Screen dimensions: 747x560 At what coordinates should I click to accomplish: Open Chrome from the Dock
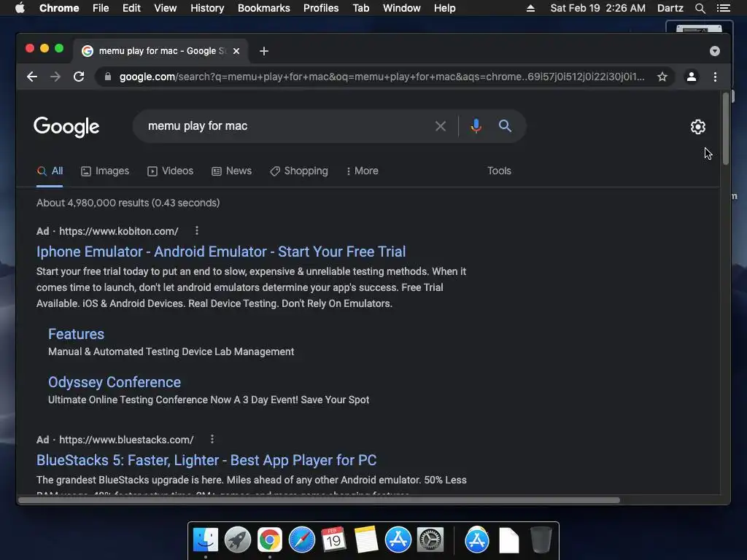click(x=270, y=540)
